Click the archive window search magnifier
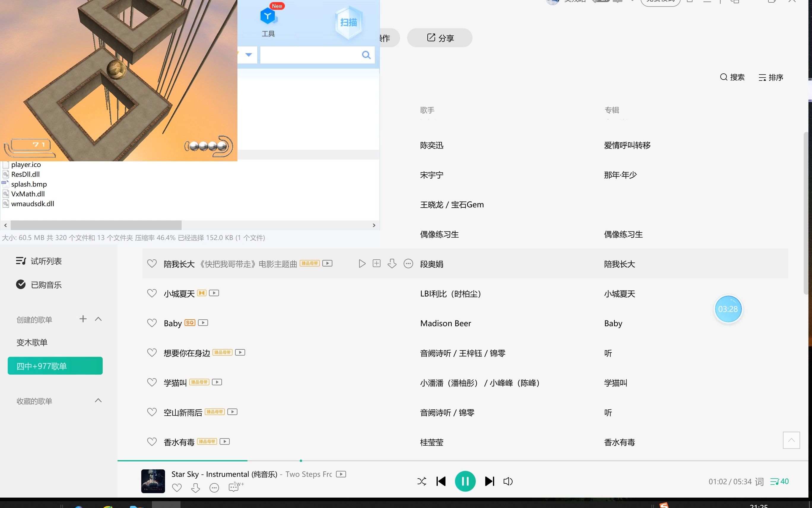This screenshot has height=508, width=812. (x=366, y=55)
